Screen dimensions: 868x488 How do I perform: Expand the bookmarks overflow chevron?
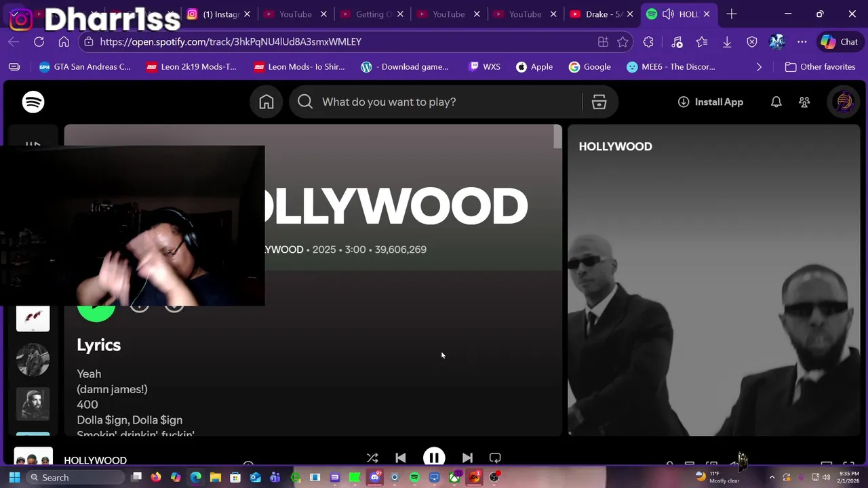[x=759, y=67]
